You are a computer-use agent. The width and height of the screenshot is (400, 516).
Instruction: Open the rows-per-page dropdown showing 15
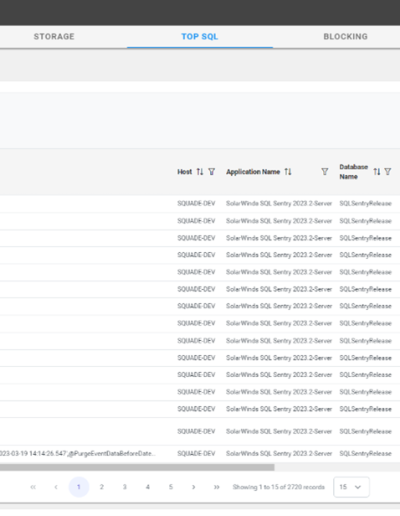[351, 487]
